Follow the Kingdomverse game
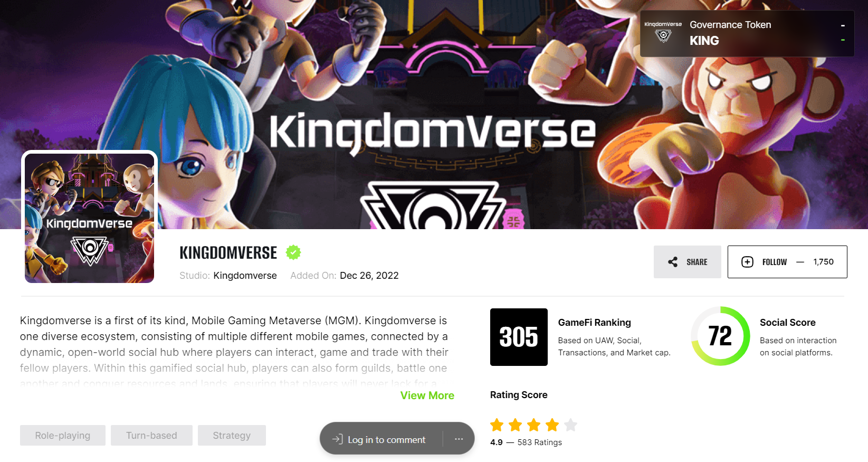 [x=787, y=262]
